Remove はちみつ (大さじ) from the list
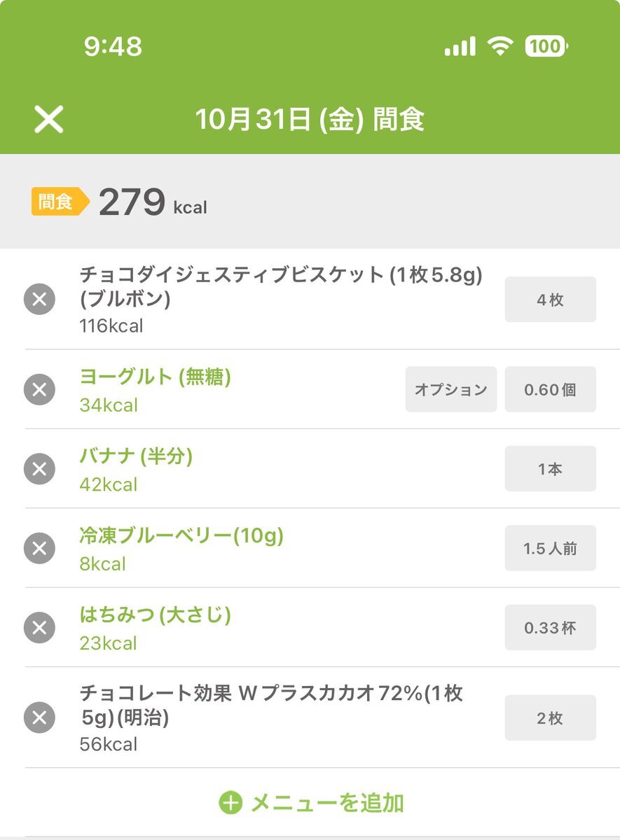The height and width of the screenshot is (840, 620). 39,628
